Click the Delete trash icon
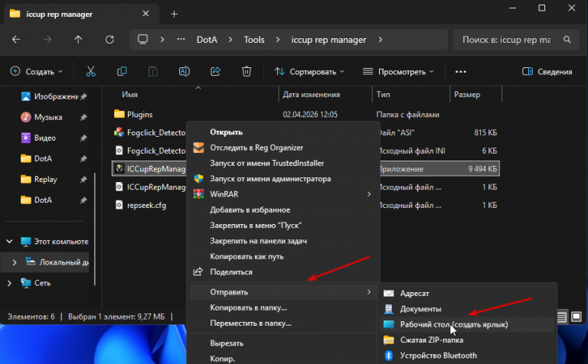Screen dimensions: 588x364 [x=247, y=72]
